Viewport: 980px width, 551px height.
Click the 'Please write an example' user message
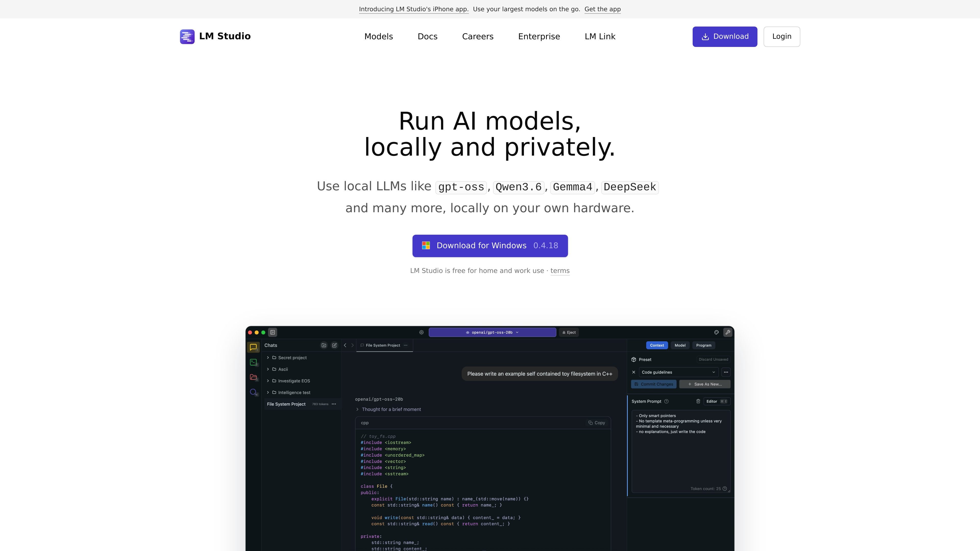coord(540,374)
